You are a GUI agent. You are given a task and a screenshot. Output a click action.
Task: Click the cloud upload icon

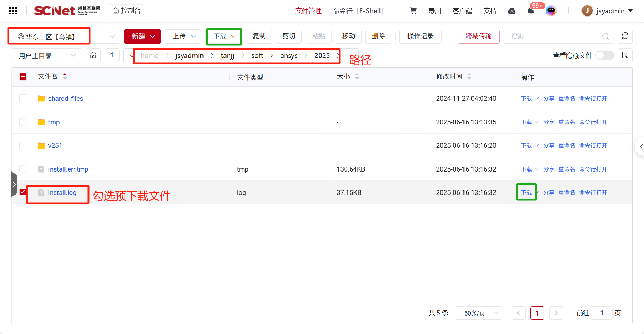[x=512, y=11]
